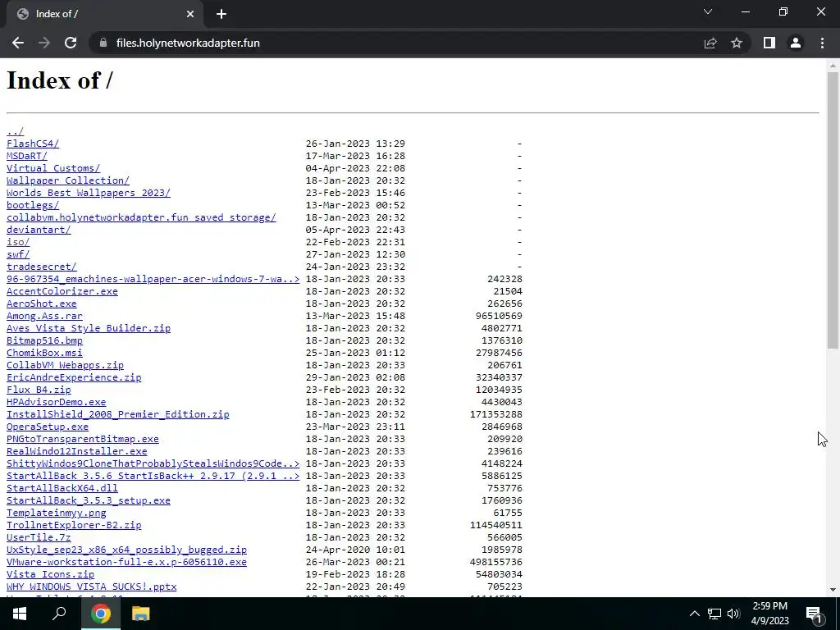Open collabvm saved_storage/ folder

(141, 217)
